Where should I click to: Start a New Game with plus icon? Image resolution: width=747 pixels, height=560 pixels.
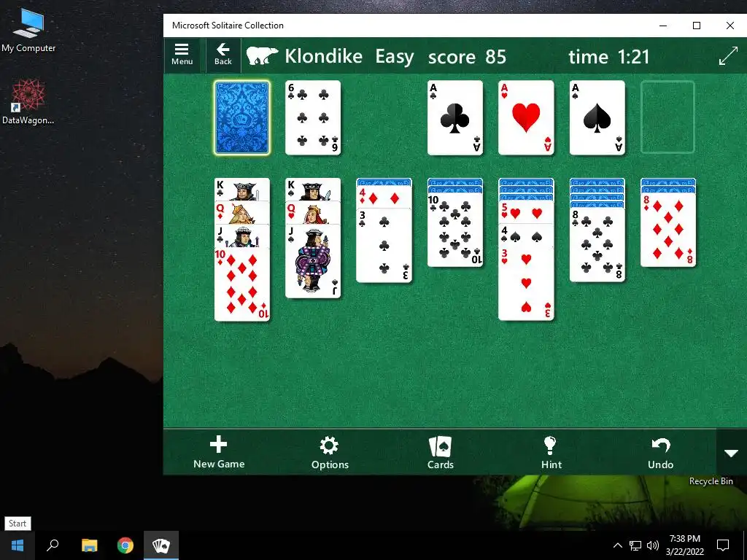[219, 452]
